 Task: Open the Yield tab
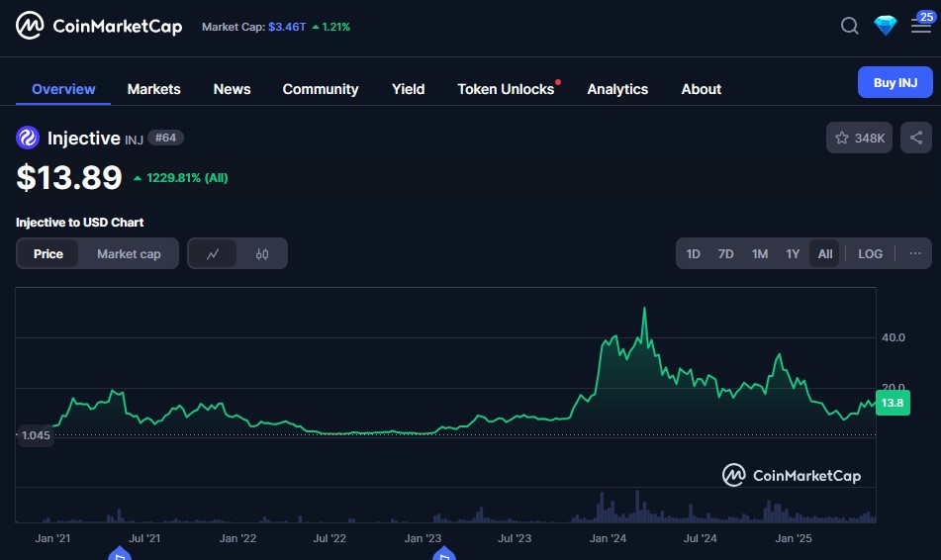[x=408, y=89]
